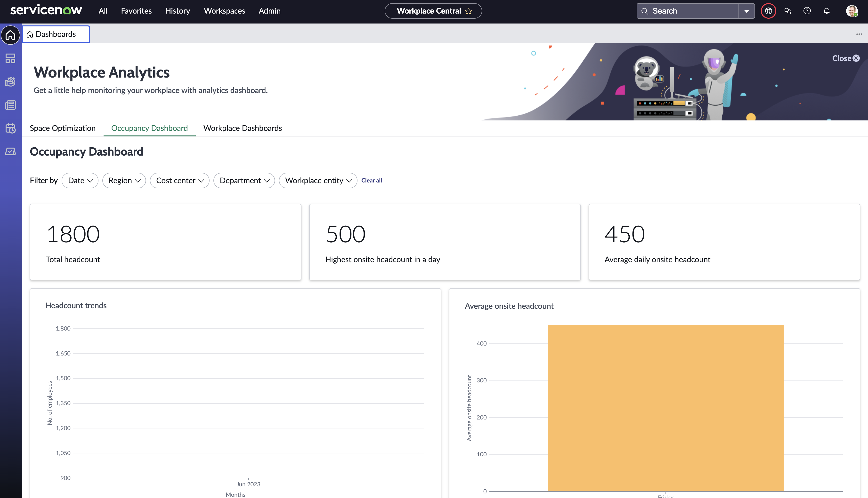Screen dimensions: 868x498
Task: Open the Admin menu
Action: 269,11
